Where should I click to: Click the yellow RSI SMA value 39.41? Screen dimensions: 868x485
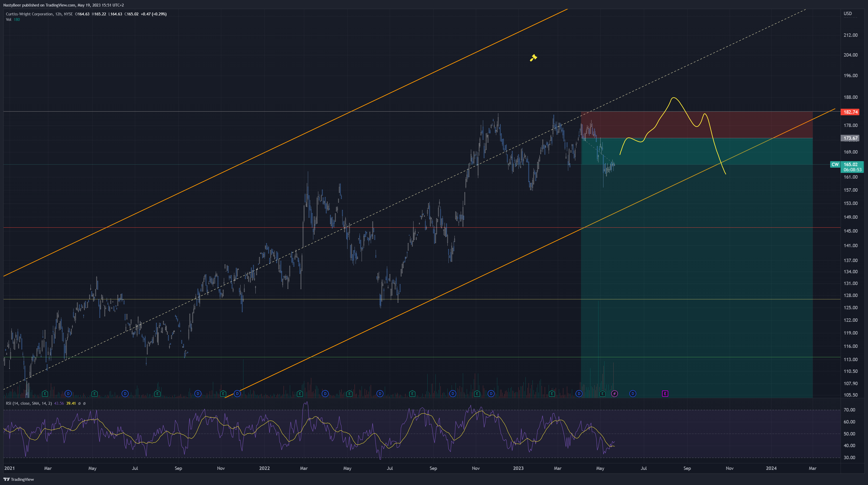pyautogui.click(x=71, y=403)
